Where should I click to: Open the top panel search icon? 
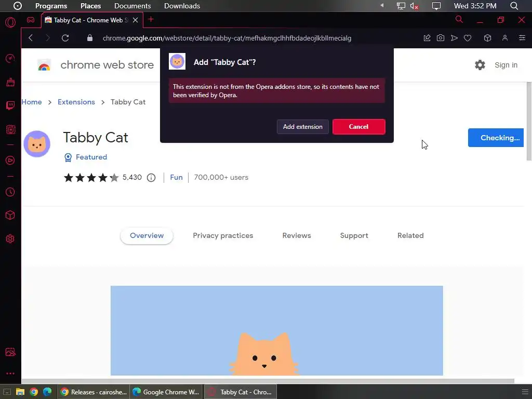pyautogui.click(x=514, y=6)
